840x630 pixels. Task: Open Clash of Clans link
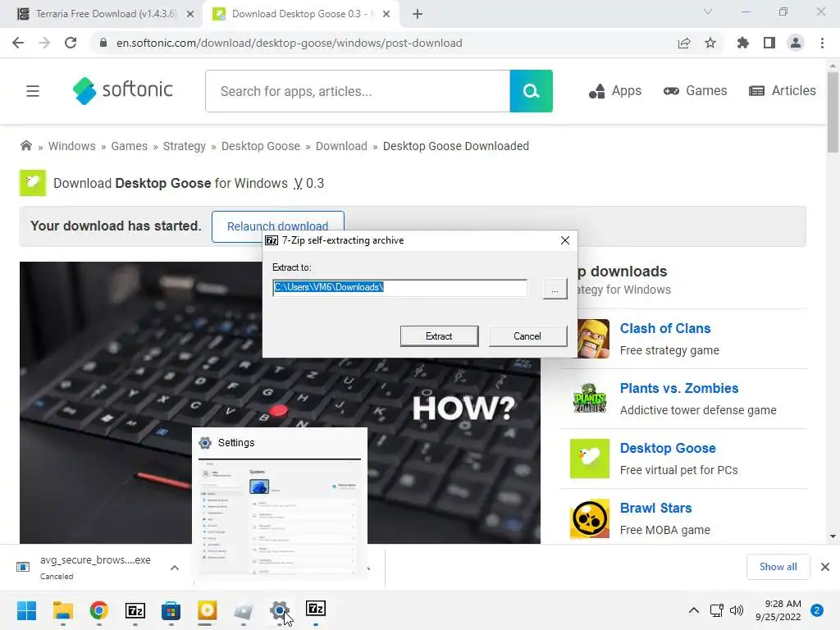(x=664, y=328)
